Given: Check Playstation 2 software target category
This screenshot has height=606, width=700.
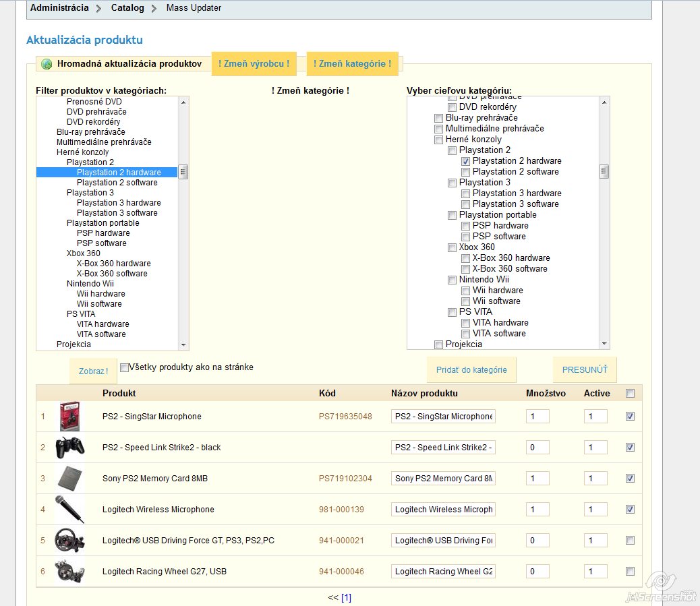Looking at the screenshot, I should coord(465,172).
